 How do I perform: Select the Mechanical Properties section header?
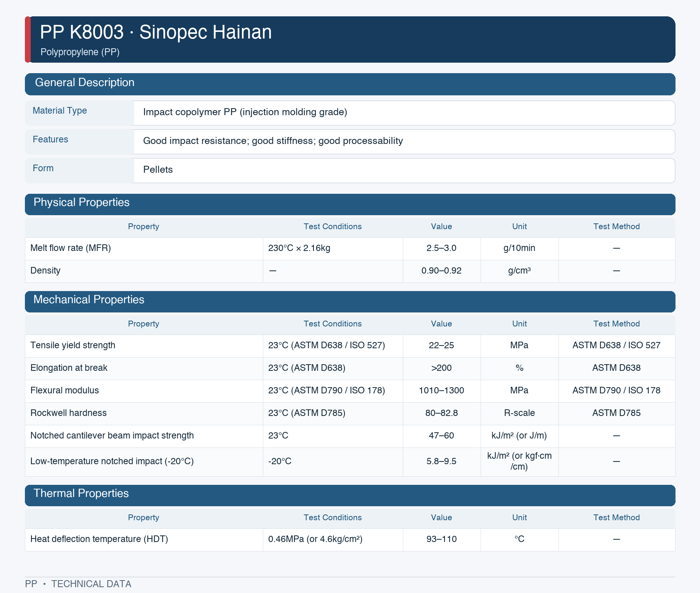click(350, 302)
